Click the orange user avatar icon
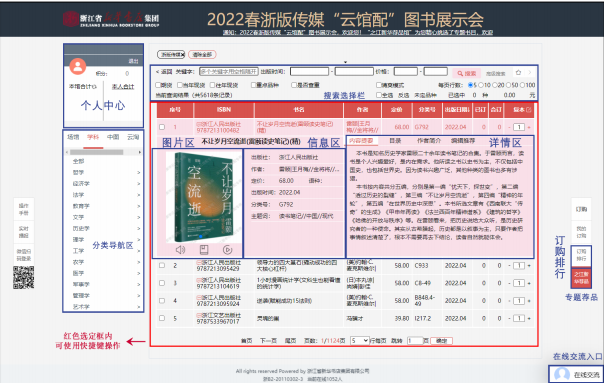Image resolution: width=604 pixels, height=383 pixels. tap(77, 66)
